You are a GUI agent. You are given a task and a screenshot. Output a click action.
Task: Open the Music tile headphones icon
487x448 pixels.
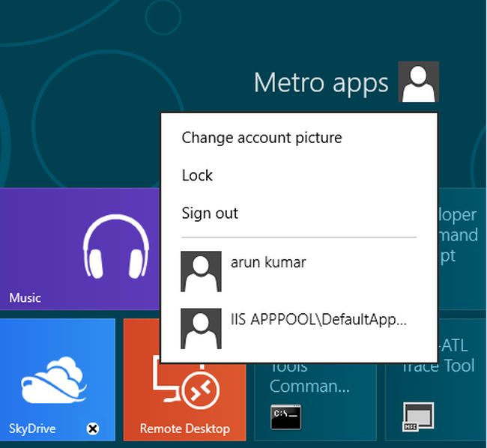click(116, 246)
